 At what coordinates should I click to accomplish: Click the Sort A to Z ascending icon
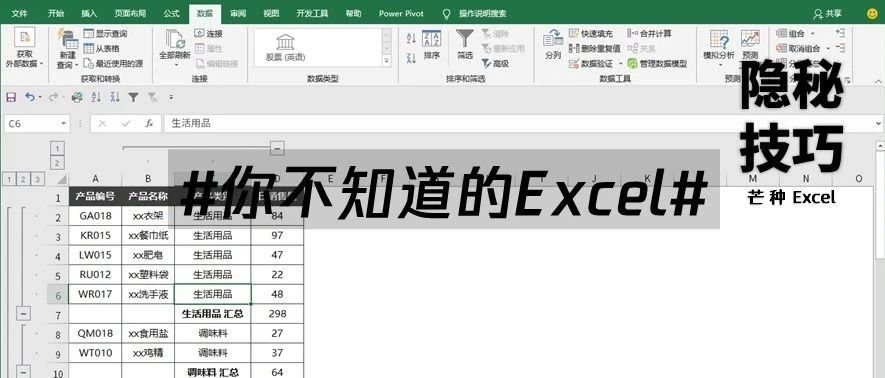(411, 38)
